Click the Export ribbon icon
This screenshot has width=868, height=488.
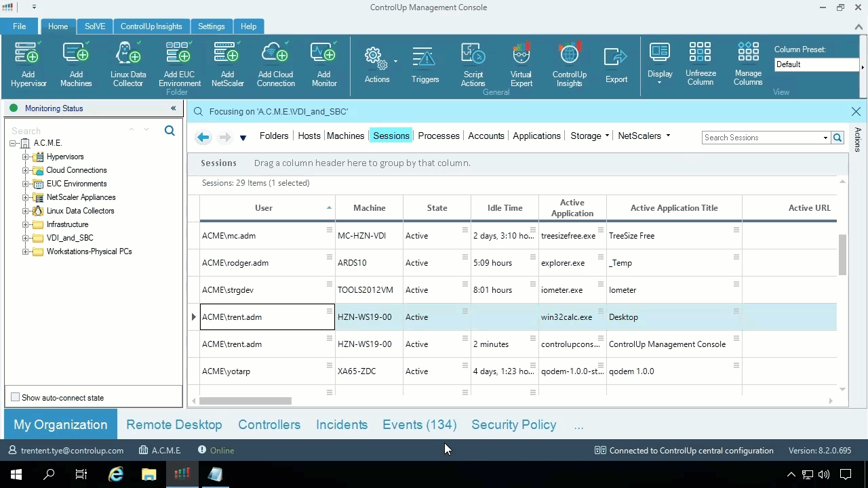pyautogui.click(x=616, y=65)
